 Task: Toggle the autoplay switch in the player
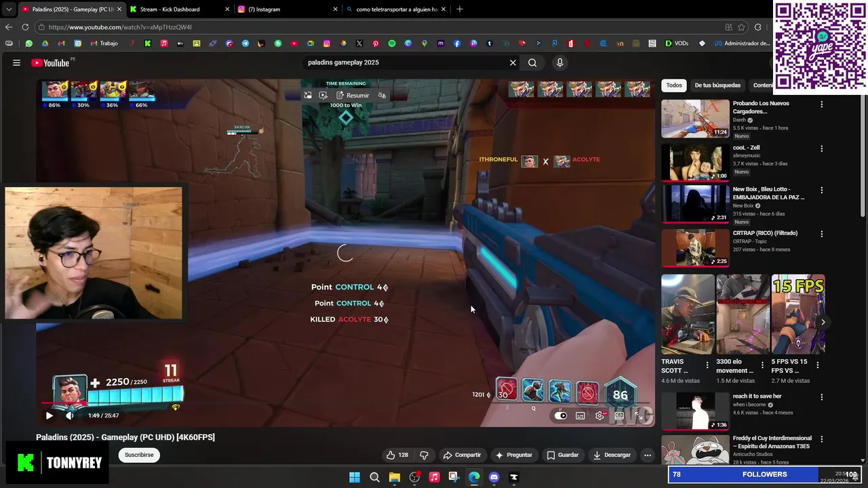pos(561,415)
